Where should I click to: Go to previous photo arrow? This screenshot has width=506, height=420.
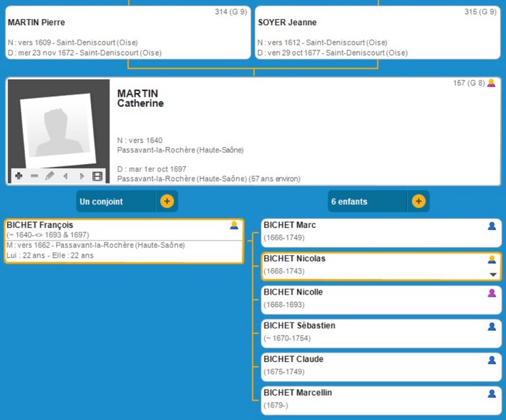click(x=65, y=176)
